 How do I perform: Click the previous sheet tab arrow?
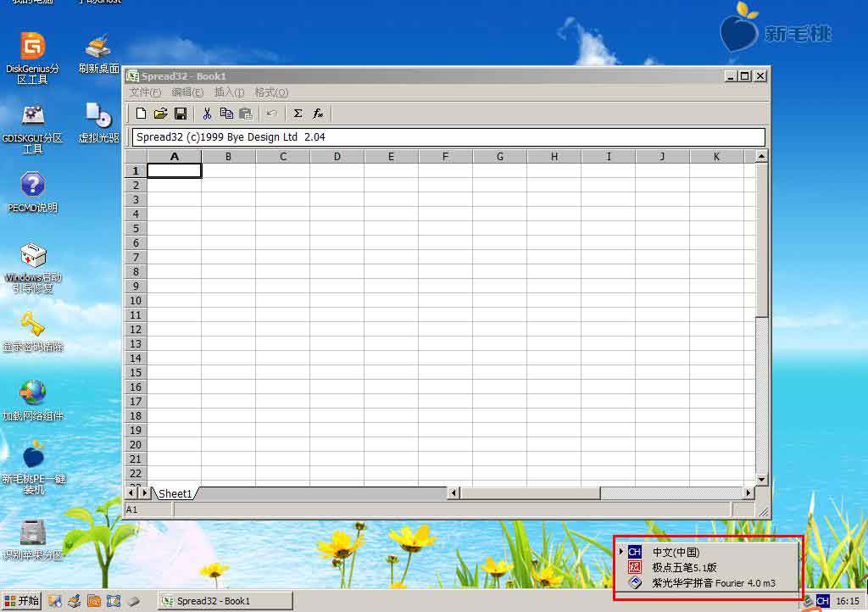(131, 492)
